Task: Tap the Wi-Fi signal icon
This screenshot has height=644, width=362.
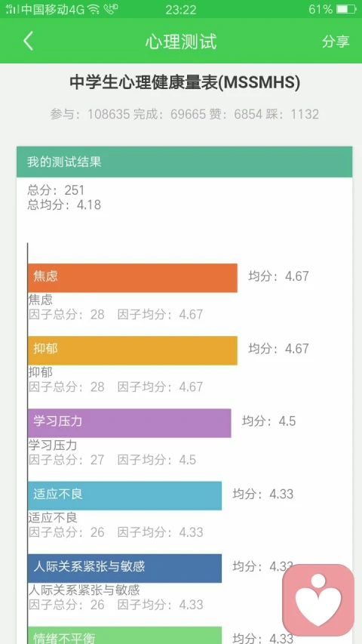Action: pos(94,9)
